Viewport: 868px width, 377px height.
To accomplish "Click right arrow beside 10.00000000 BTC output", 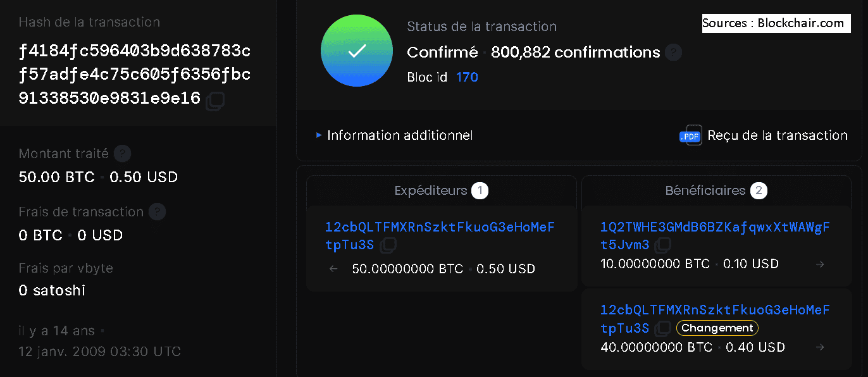I will coord(821,264).
